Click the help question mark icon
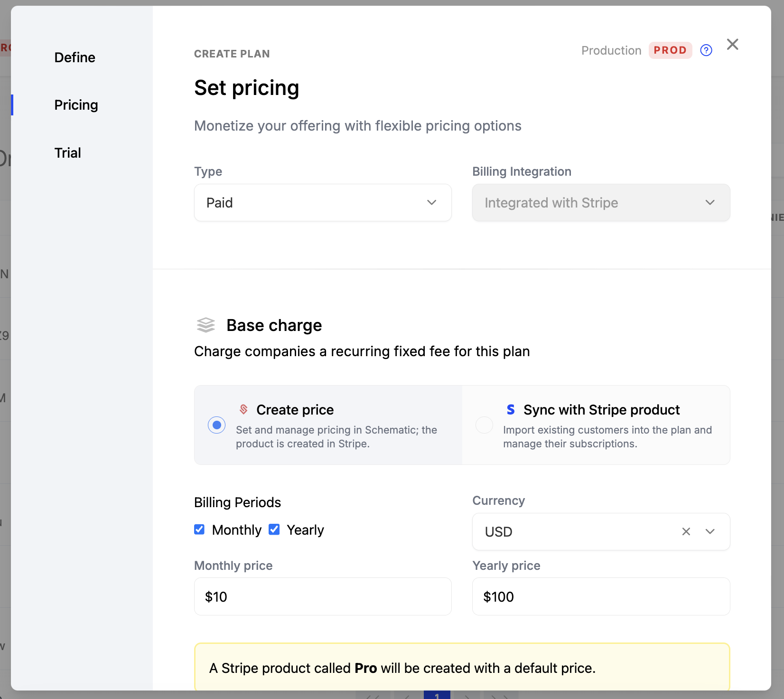 [706, 50]
